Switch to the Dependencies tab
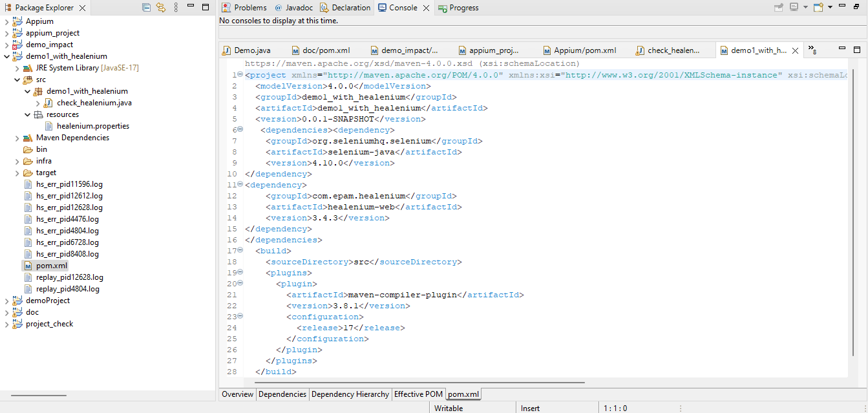The height and width of the screenshot is (413, 868). tap(282, 394)
